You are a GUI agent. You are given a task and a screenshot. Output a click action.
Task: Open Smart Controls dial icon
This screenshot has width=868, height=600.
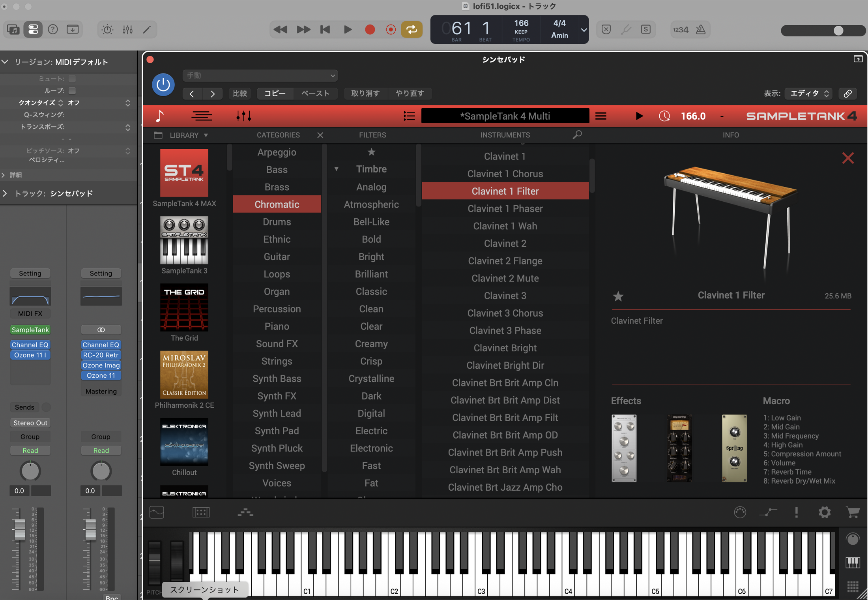[107, 29]
